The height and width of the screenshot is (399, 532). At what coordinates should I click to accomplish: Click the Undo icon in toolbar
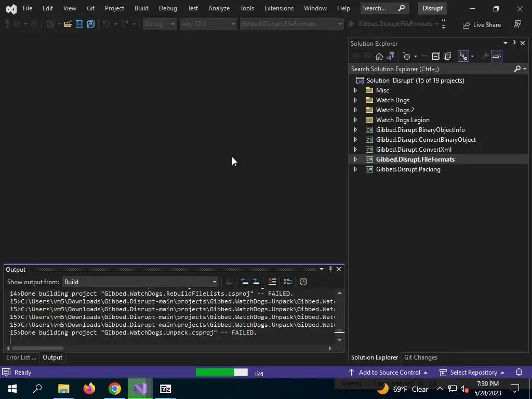pos(107,24)
